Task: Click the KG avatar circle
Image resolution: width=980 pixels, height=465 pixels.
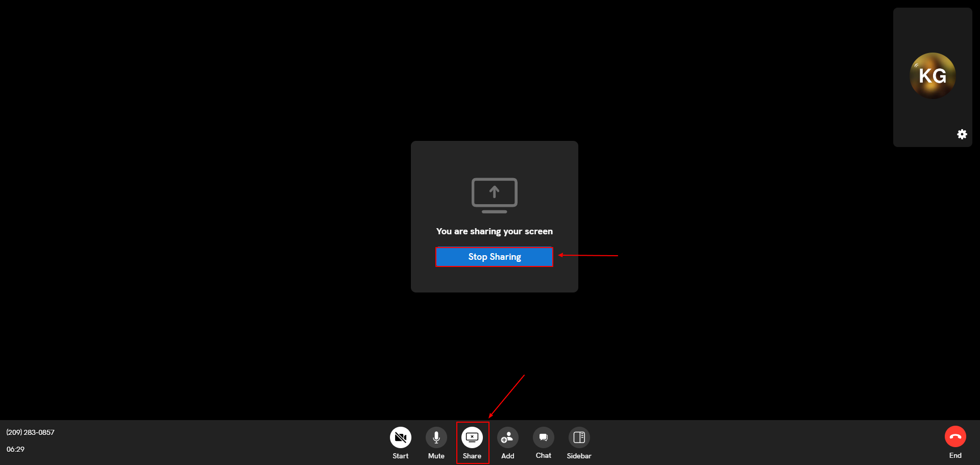Action: click(x=932, y=76)
